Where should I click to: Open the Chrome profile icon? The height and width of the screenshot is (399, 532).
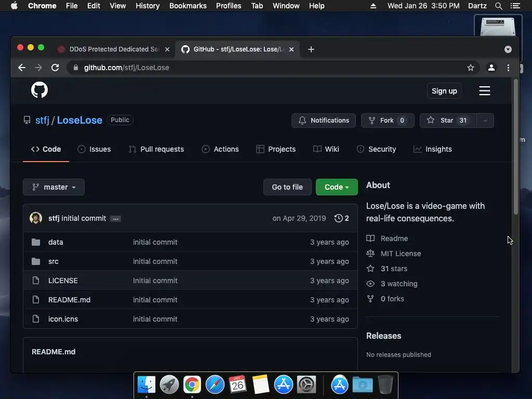(491, 68)
